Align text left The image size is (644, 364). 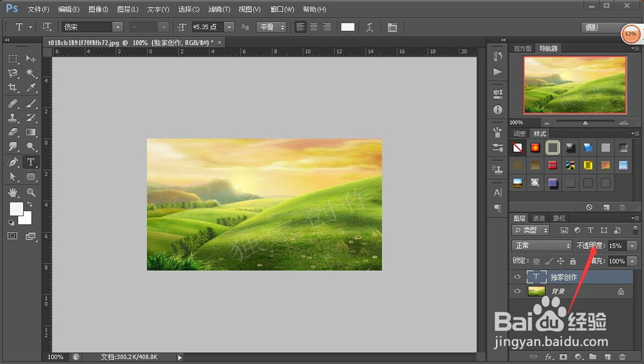[x=301, y=27]
